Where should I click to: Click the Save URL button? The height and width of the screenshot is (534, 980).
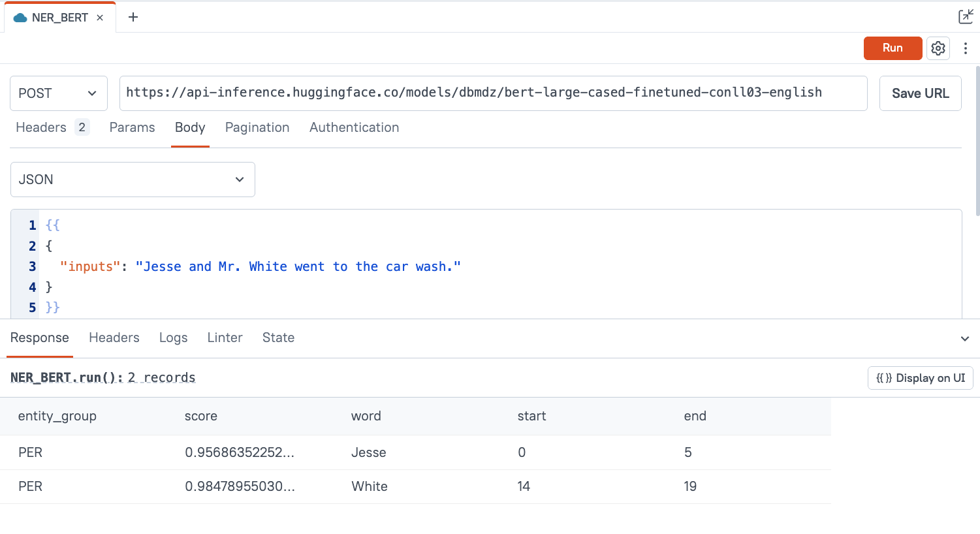[920, 93]
